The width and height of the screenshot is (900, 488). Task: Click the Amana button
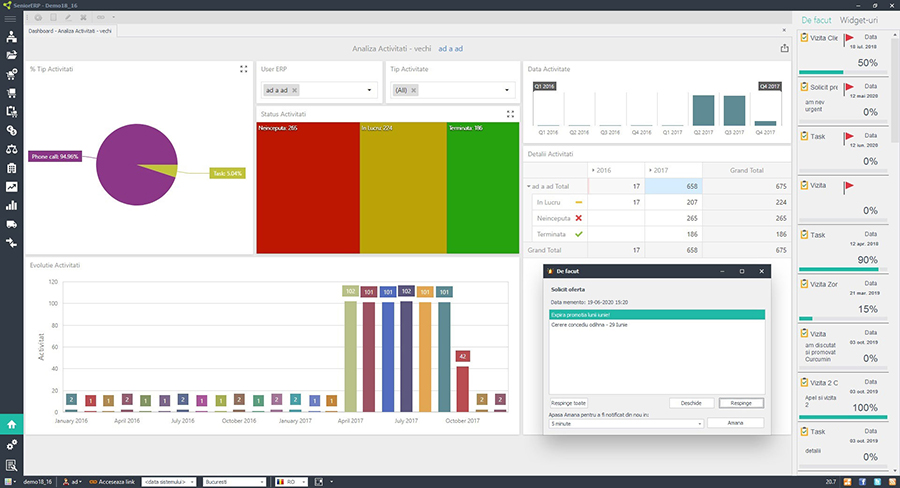point(735,423)
